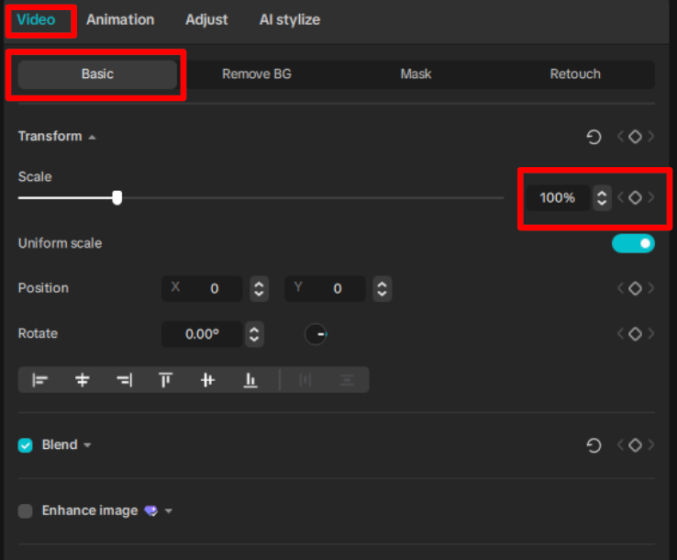
Task: Click the Position Y stepper arrows
Action: [x=382, y=288]
